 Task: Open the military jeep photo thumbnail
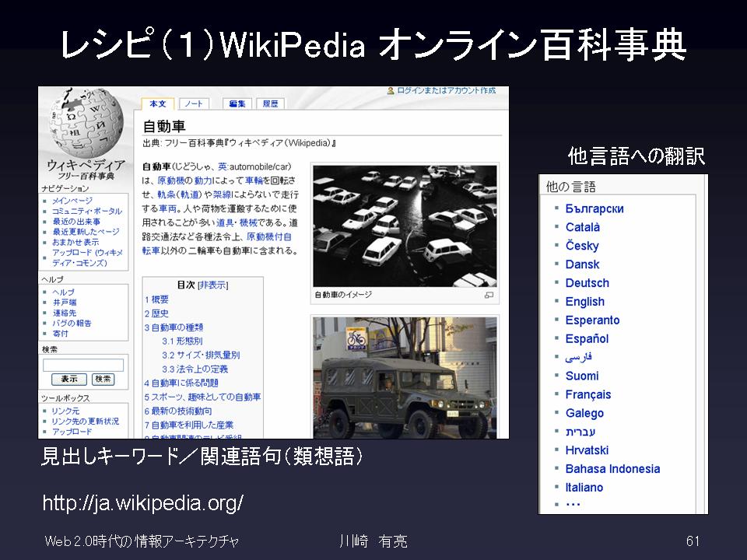click(x=405, y=378)
